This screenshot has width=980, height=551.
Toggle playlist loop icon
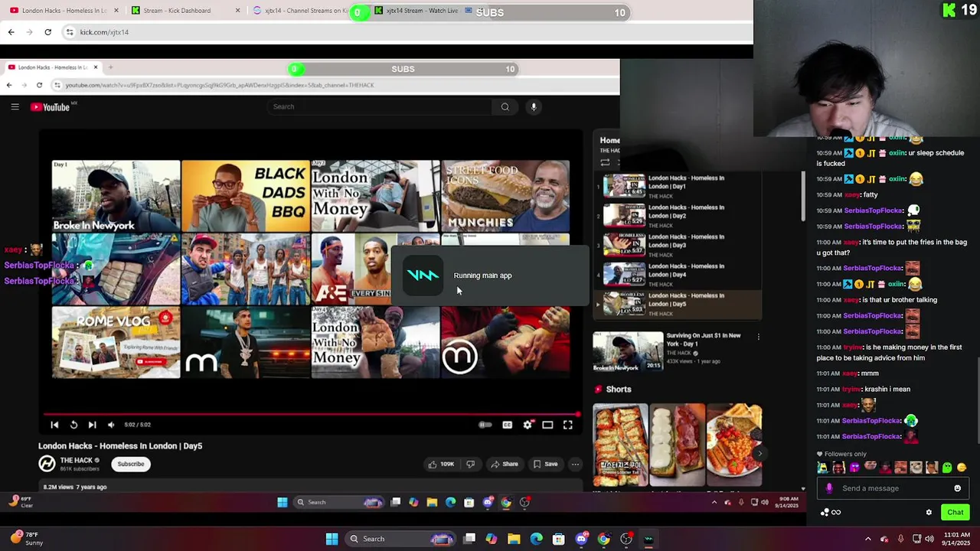[x=605, y=162]
